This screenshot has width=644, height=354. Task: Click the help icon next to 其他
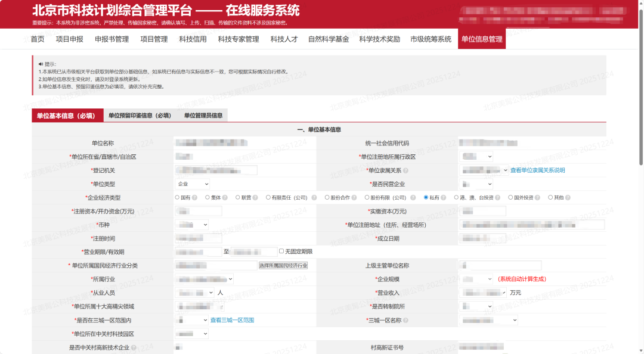coord(568,197)
